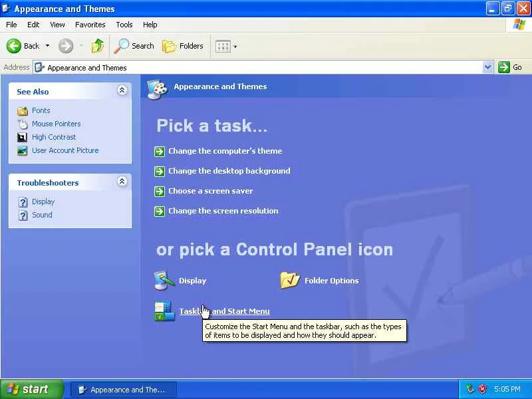Click the title bar window icon

(6, 8)
